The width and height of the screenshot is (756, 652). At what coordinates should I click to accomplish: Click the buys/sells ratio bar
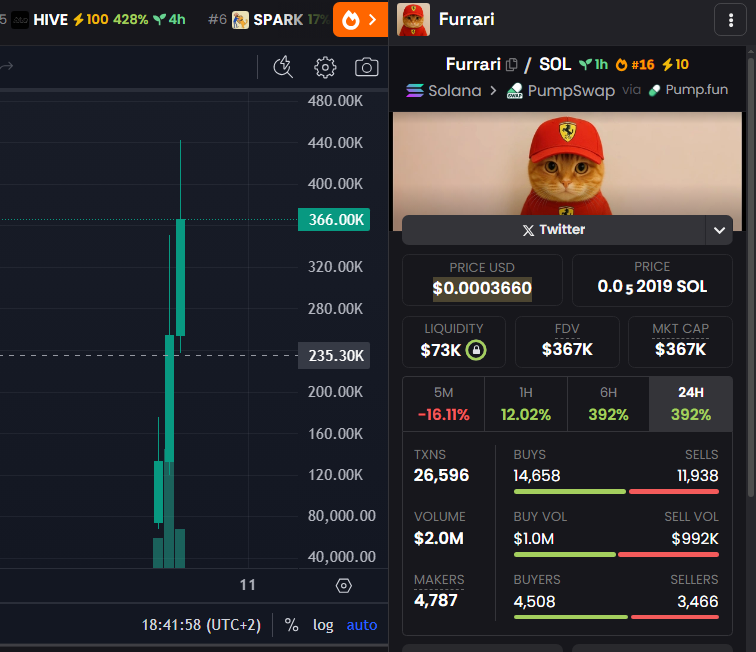coord(616,492)
